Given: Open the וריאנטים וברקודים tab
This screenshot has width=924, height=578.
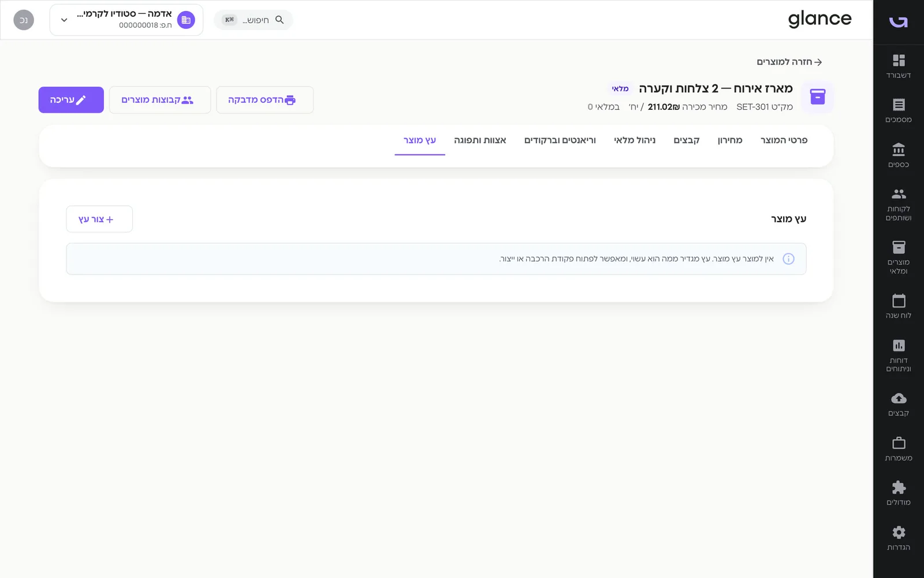Looking at the screenshot, I should 560,140.
